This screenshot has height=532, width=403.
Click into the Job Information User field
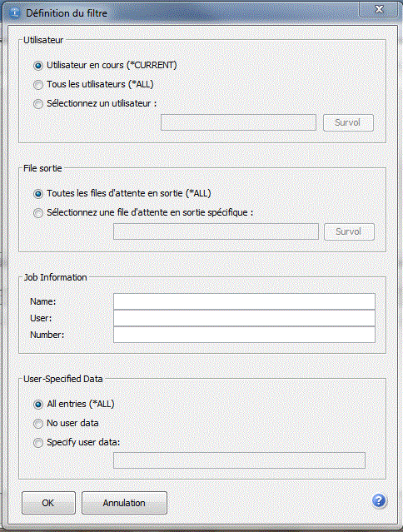244,318
